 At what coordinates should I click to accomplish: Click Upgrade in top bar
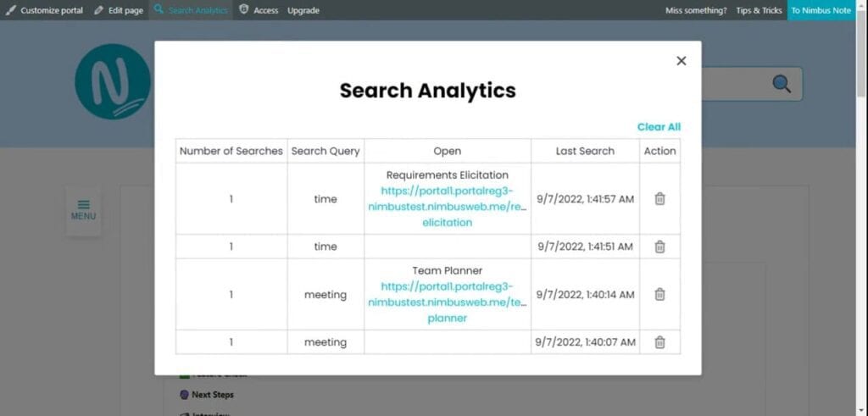point(303,10)
